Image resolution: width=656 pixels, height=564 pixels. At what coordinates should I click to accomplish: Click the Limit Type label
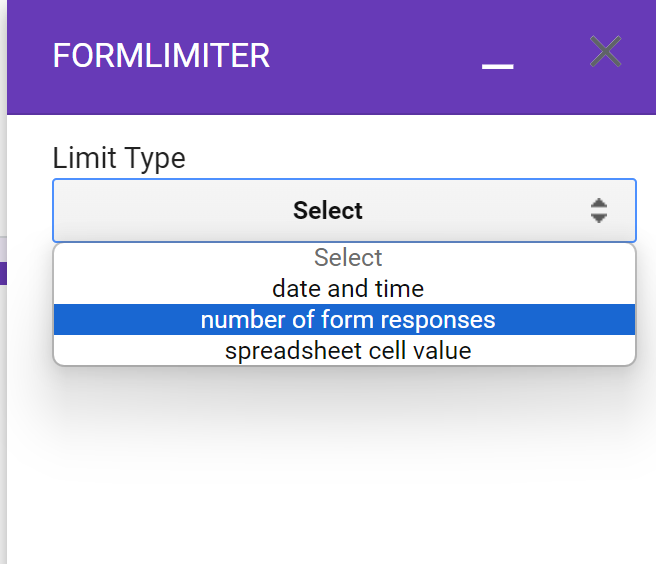click(x=119, y=158)
